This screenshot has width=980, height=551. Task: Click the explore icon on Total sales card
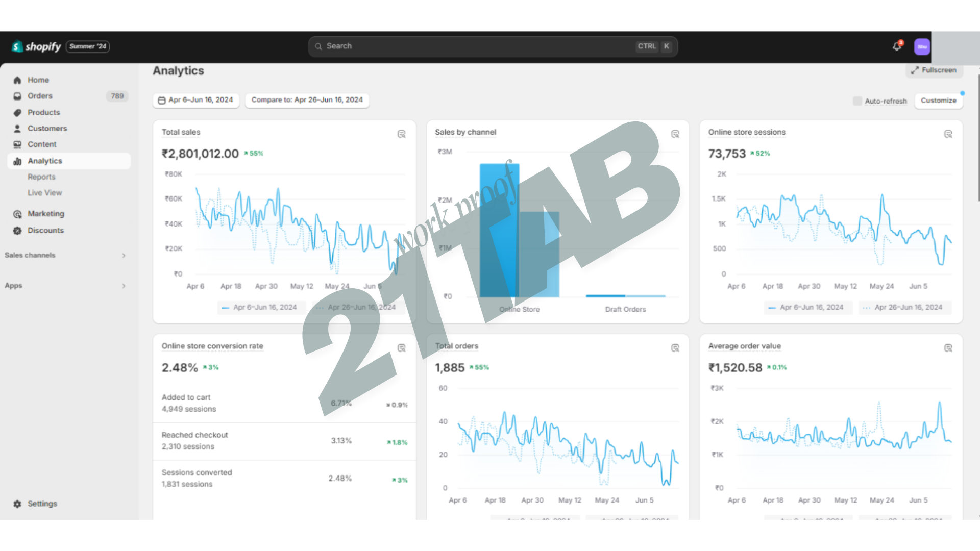tap(402, 134)
